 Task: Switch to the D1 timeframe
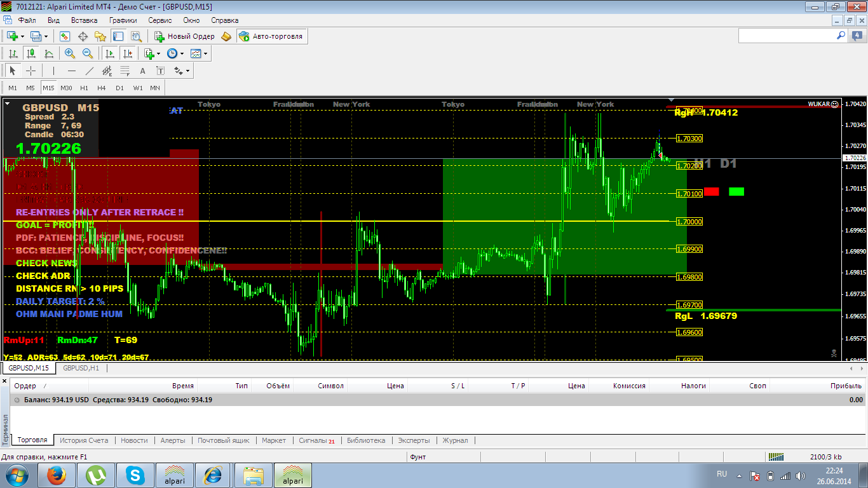(x=119, y=88)
